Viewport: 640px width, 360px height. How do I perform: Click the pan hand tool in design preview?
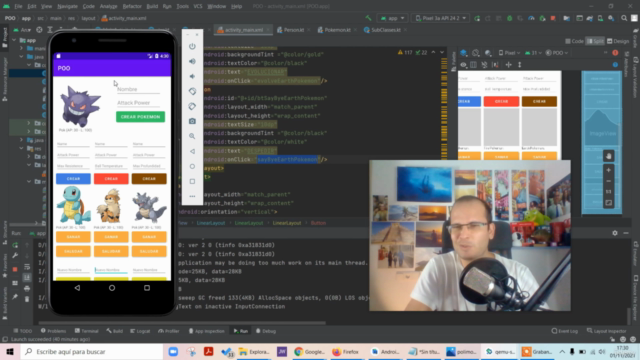point(609,156)
